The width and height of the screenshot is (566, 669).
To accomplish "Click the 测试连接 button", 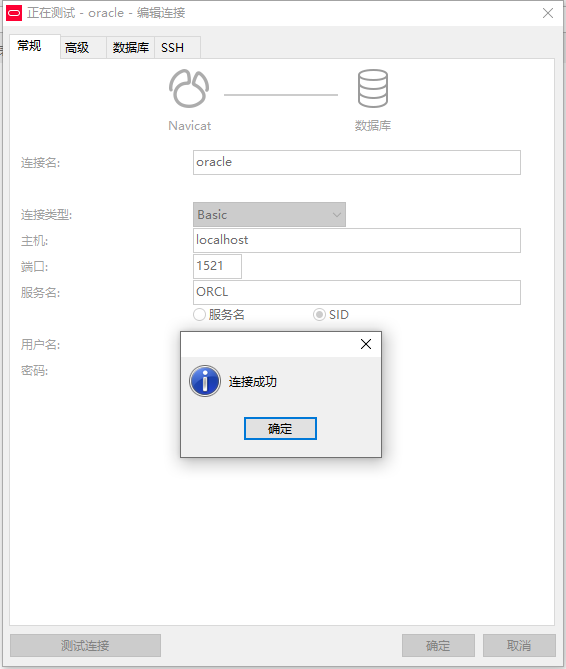I will 85,646.
